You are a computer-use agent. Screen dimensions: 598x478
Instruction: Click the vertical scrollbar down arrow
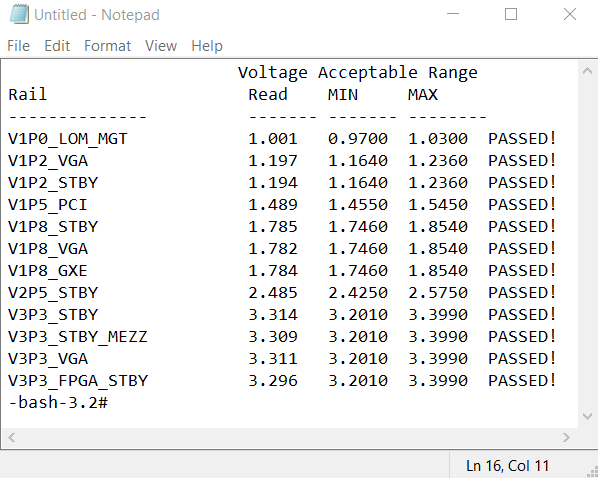587,416
